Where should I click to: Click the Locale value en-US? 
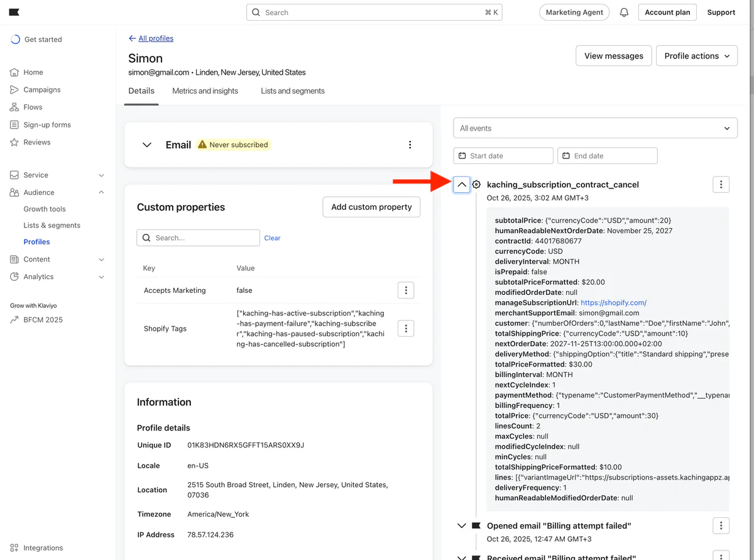(x=198, y=466)
